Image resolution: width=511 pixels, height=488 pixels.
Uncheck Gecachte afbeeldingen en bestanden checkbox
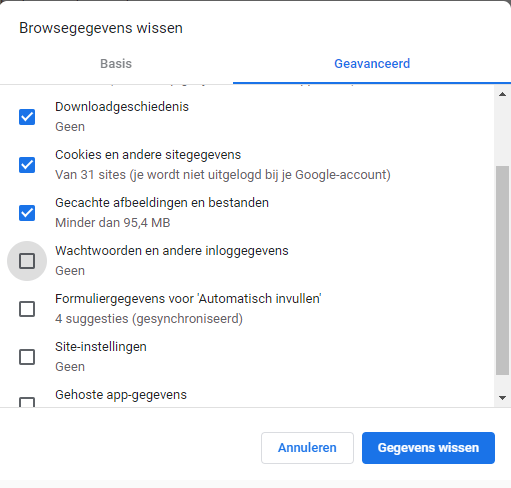click(x=27, y=213)
